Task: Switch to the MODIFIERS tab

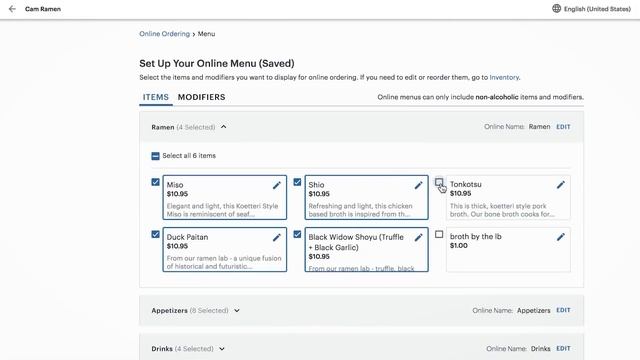Action: click(x=202, y=97)
